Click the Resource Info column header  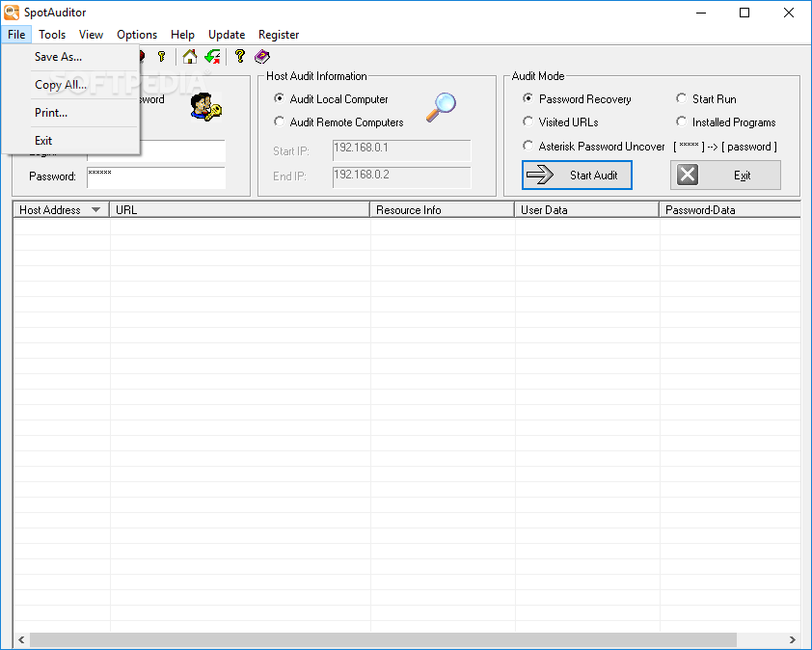[x=443, y=210]
